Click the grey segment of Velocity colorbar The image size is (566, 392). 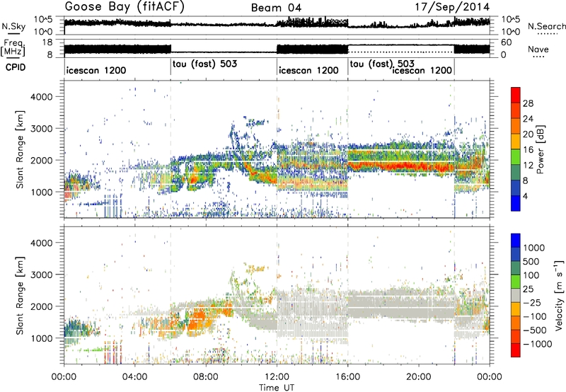pyautogui.click(x=516, y=295)
